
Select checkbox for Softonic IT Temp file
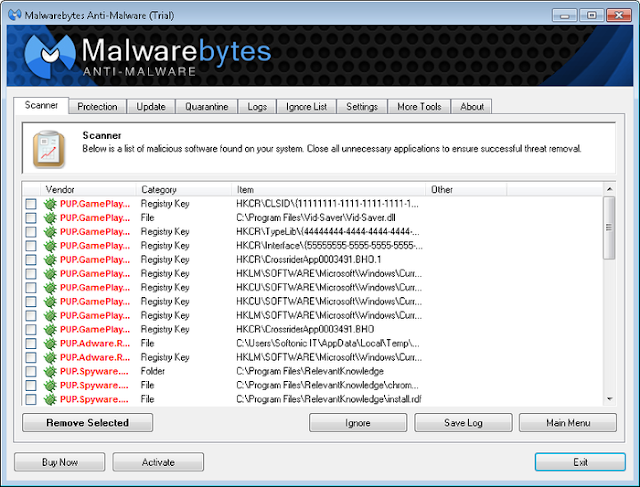(x=31, y=343)
